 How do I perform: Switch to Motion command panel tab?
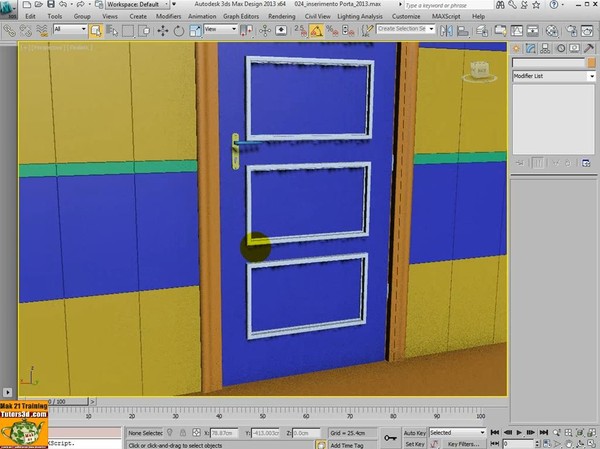pos(561,49)
